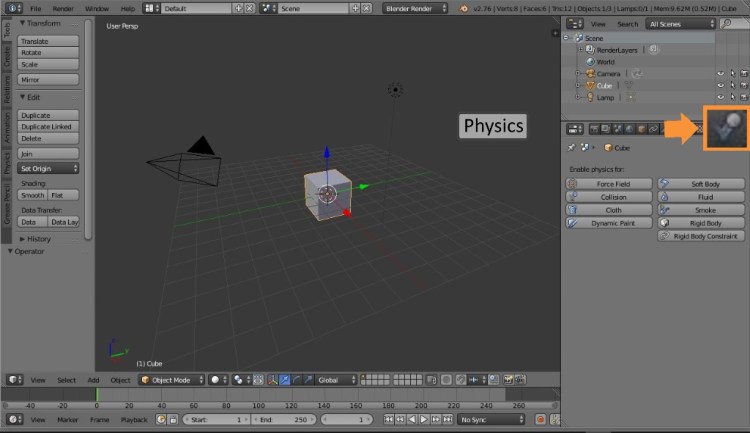The height and width of the screenshot is (433, 750).
Task: Open the Add menu in 3D view
Action: click(93, 379)
